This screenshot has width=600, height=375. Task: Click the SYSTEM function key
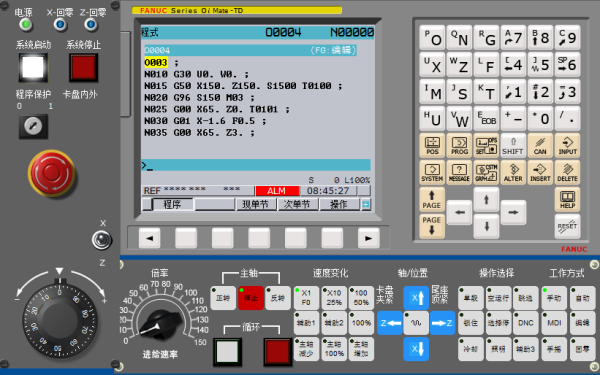pos(432,173)
